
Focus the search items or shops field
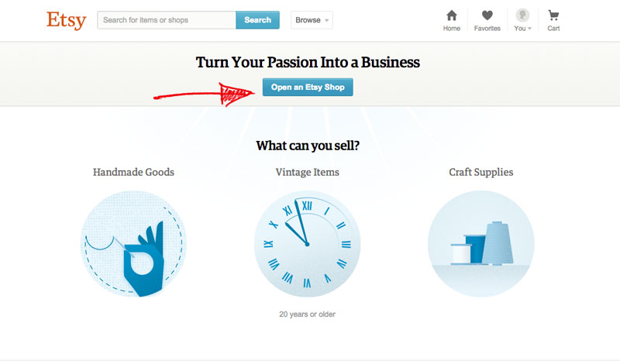pos(167,20)
